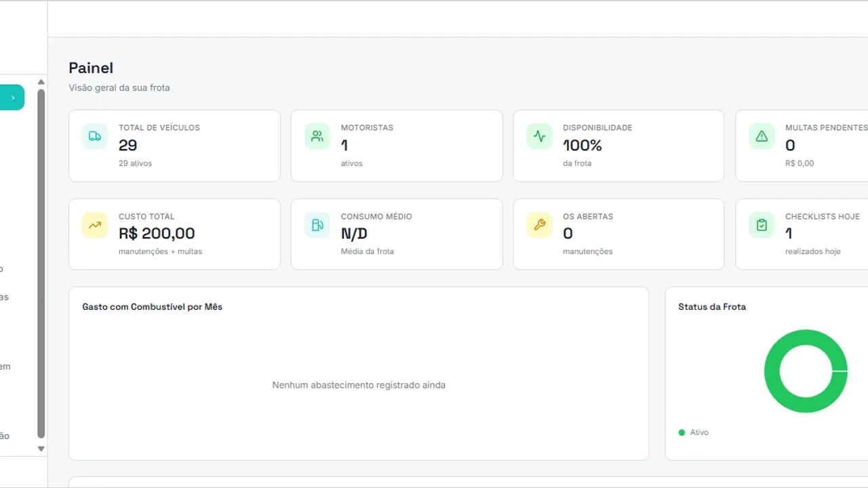
Task: Click the 'Status da Frota' panel title
Action: click(x=712, y=307)
